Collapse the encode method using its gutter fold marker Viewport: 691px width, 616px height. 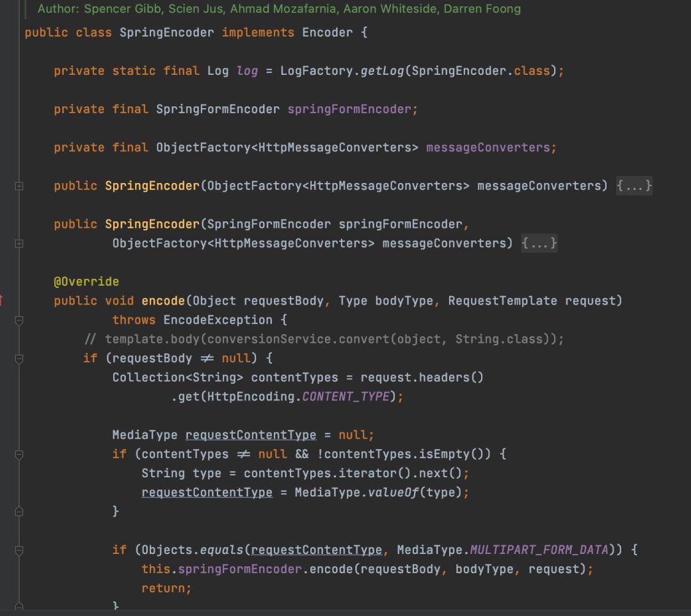[19, 320]
